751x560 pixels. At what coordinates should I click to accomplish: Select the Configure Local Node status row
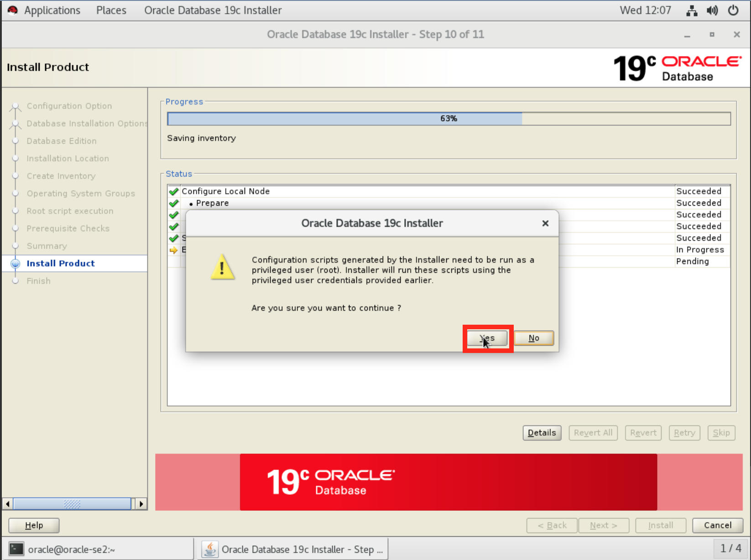tap(449, 192)
